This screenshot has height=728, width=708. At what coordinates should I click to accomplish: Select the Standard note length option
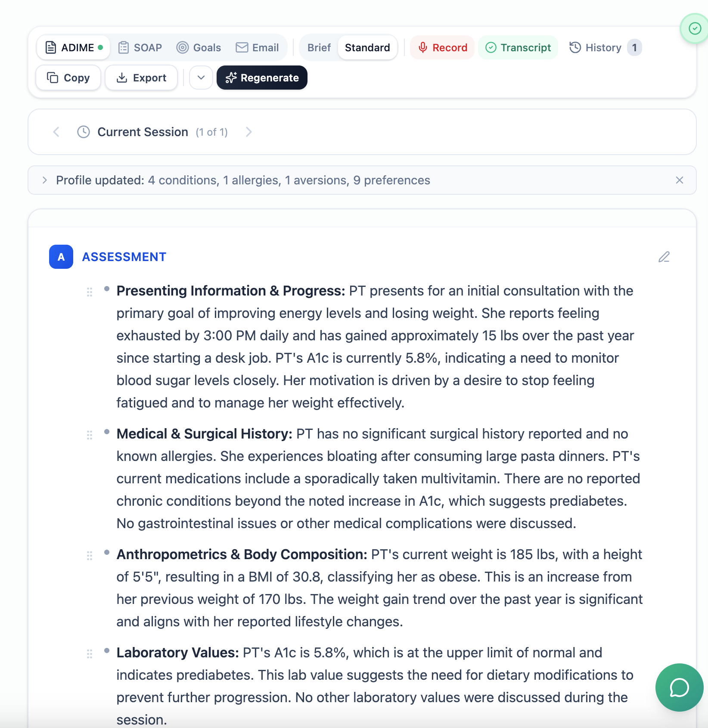click(x=367, y=47)
